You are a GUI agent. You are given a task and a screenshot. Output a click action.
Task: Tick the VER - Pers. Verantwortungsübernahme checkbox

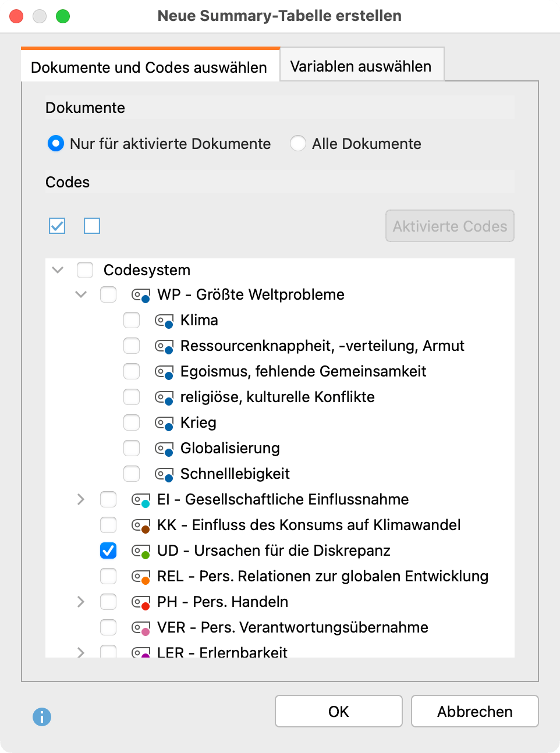(108, 627)
